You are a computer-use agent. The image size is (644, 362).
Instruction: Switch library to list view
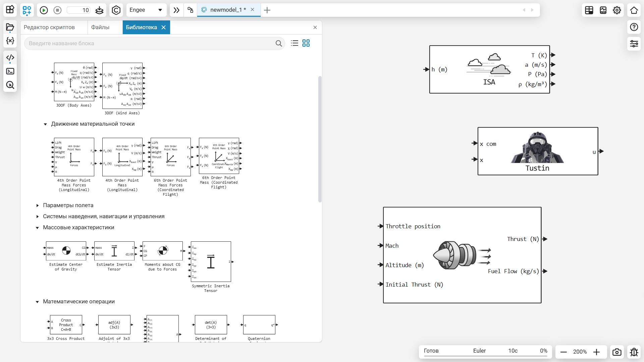pos(294,43)
